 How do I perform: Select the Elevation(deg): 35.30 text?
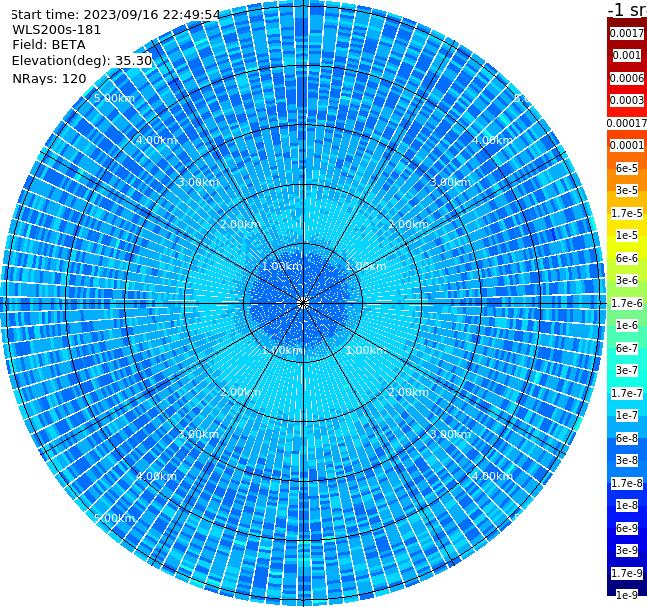(82, 61)
